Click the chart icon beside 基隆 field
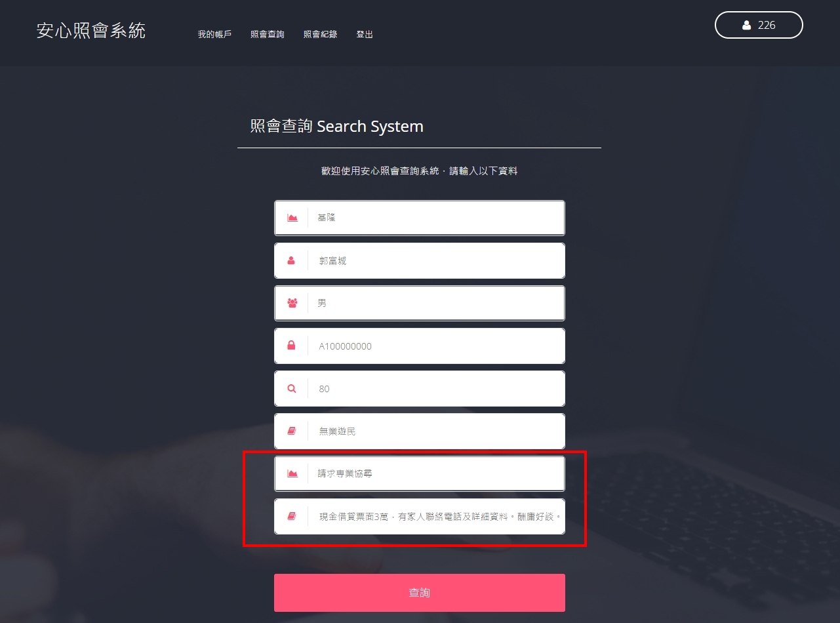This screenshot has width=840, height=623. point(292,218)
